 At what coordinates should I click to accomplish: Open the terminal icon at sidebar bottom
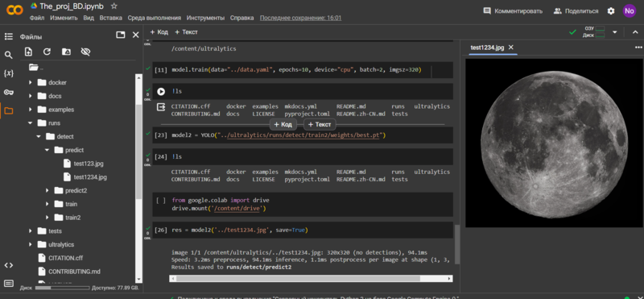pyautogui.click(x=9, y=283)
